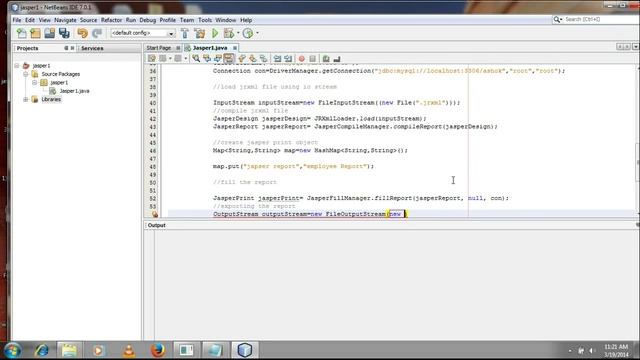Click Find Next Occurrence icon
The width and height of the screenshot is (640, 360).
[218, 58]
